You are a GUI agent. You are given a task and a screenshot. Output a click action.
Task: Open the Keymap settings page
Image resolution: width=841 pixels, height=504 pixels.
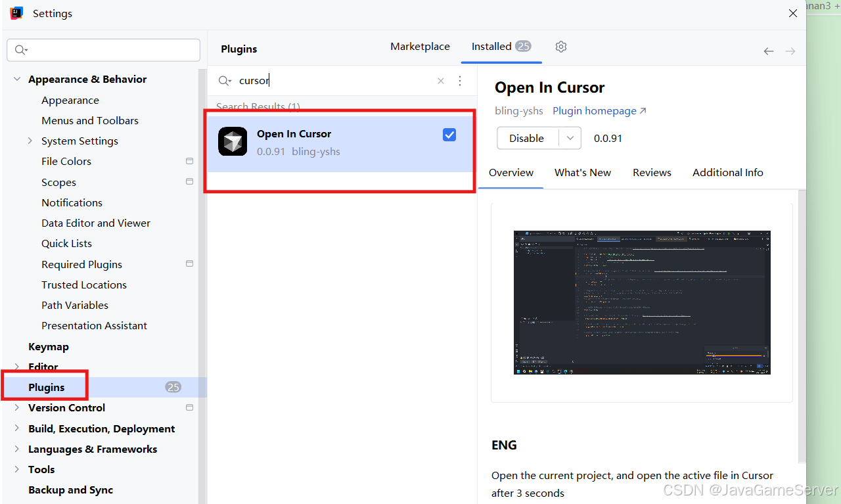[x=49, y=346]
